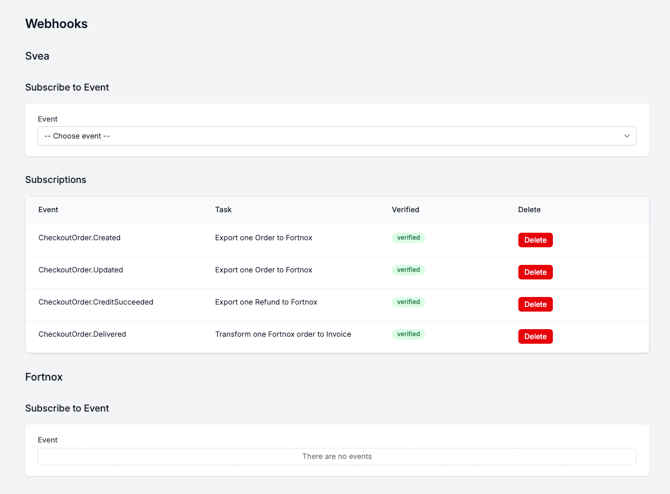Click the Task column header

click(223, 210)
